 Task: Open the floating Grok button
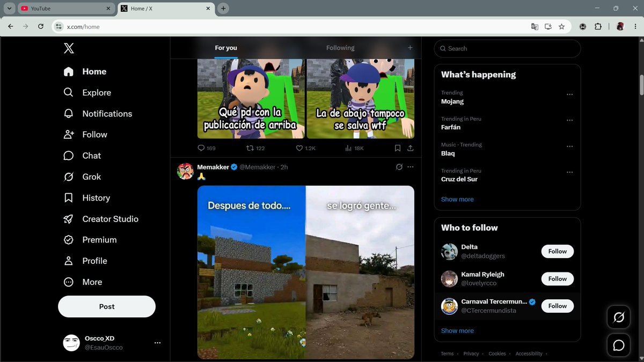pyautogui.click(x=618, y=317)
